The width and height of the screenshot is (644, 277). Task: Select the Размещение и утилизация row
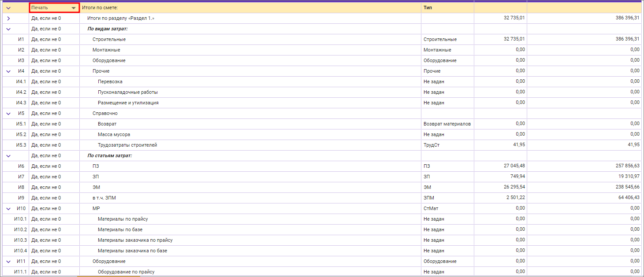pyautogui.click(x=128, y=103)
